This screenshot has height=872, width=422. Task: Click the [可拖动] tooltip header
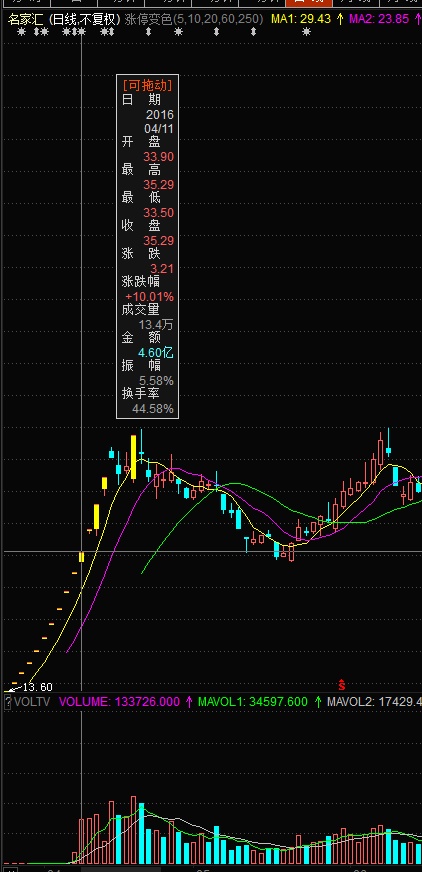click(147, 85)
